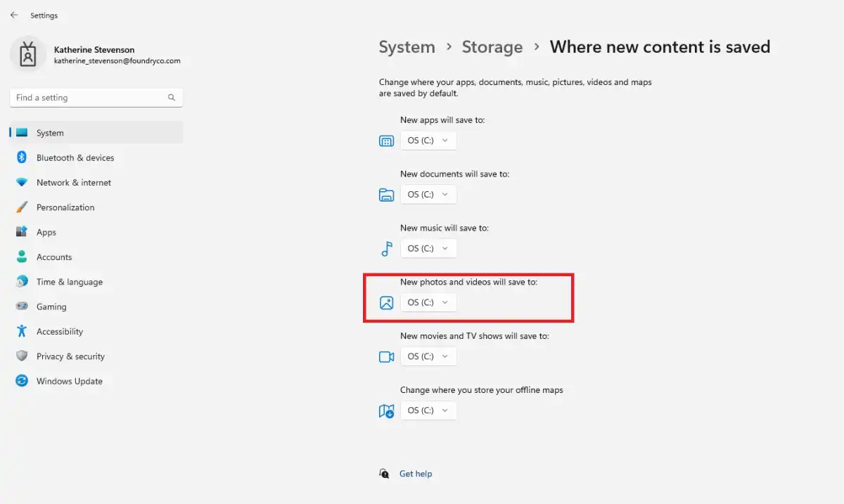The width and height of the screenshot is (844, 504).
Task: Click the Personalization paintbrush icon
Action: (x=22, y=207)
